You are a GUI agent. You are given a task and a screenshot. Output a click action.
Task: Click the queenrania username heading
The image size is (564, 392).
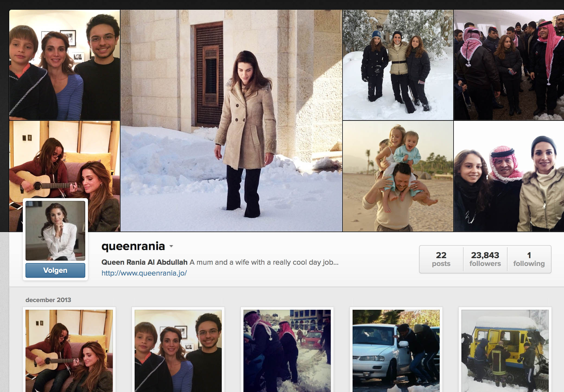pyautogui.click(x=133, y=246)
